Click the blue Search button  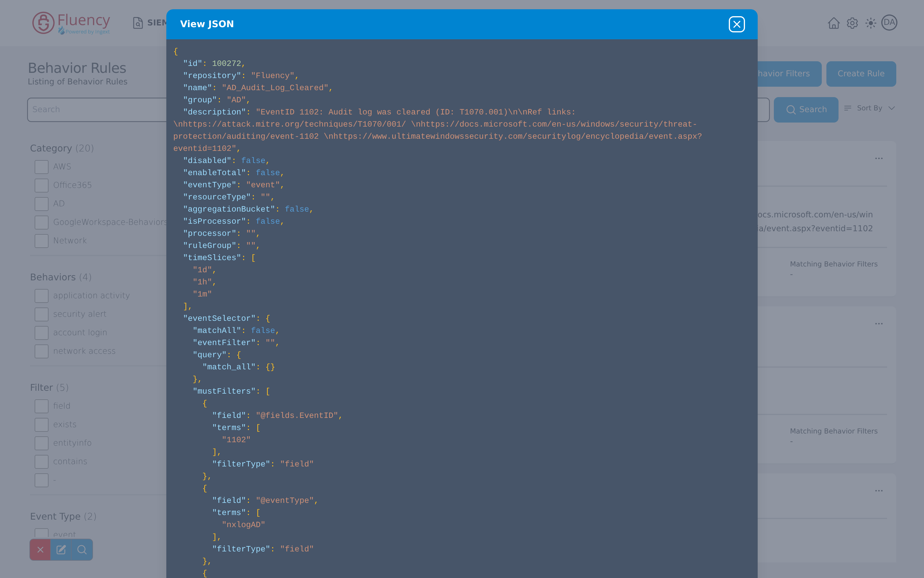coord(806,110)
